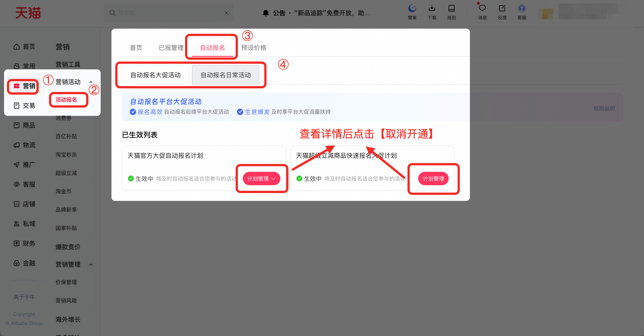
Task: Open 价保管理 submenu item
Action: (x=66, y=282)
